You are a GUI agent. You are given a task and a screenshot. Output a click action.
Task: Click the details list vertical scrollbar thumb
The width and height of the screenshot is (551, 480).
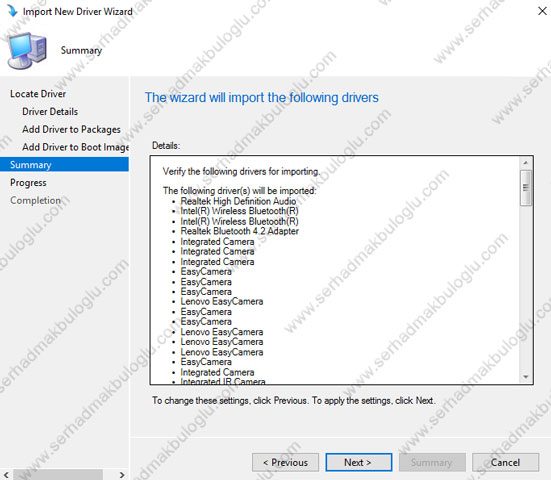tap(526, 188)
